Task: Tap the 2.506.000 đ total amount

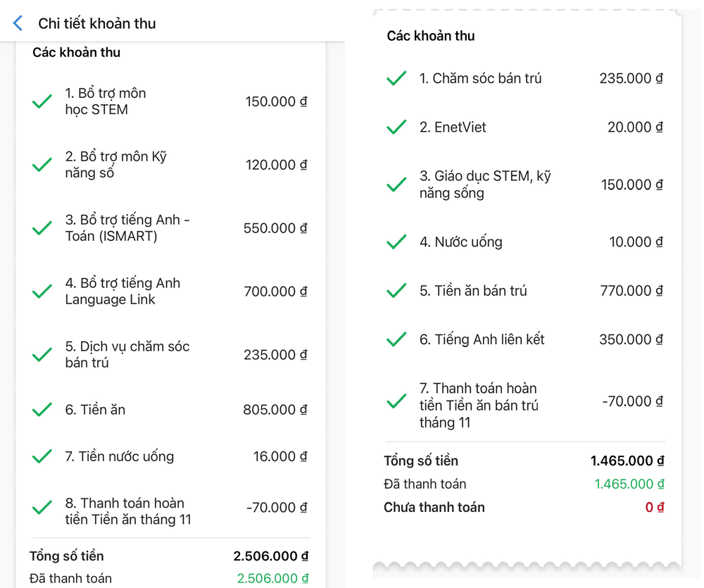Action: pos(270,556)
